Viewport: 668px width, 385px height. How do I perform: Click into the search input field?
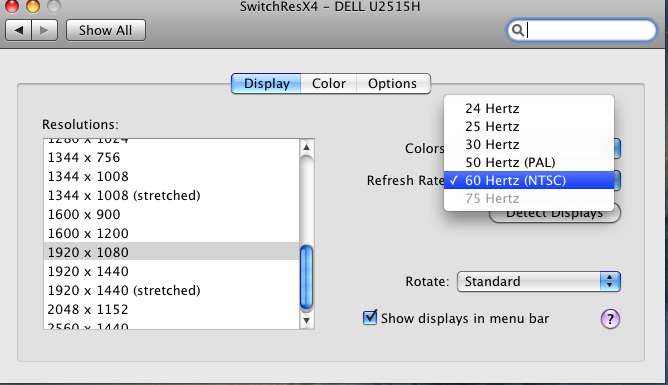[x=582, y=30]
